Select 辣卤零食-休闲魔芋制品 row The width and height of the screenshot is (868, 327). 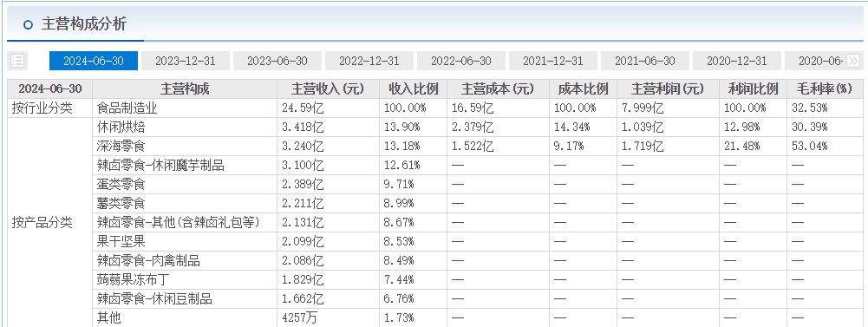[161, 166]
